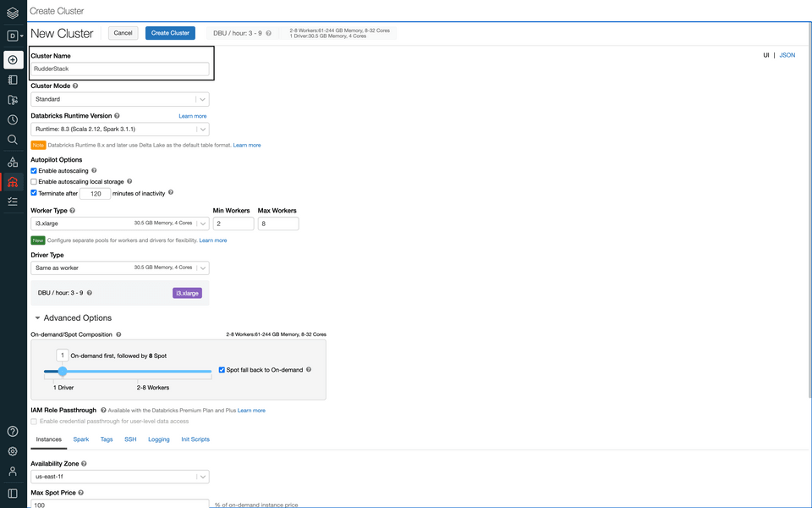Open Help question mark in sidebar
Viewport: 812px width, 508px height.
pyautogui.click(x=13, y=432)
